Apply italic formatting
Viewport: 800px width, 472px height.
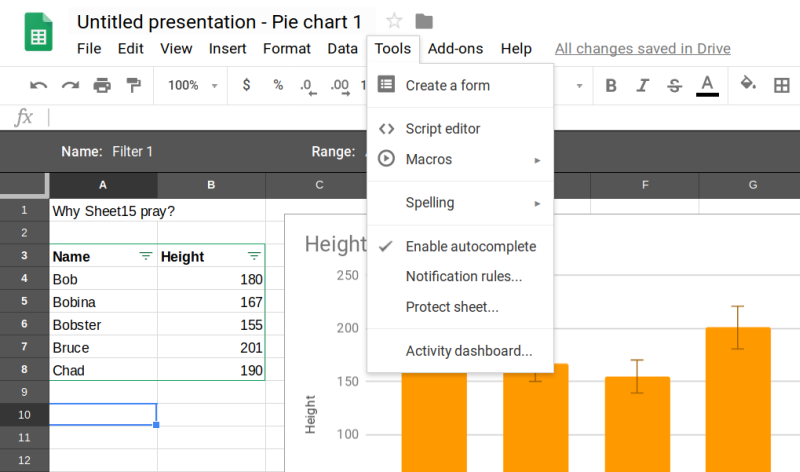coord(642,86)
